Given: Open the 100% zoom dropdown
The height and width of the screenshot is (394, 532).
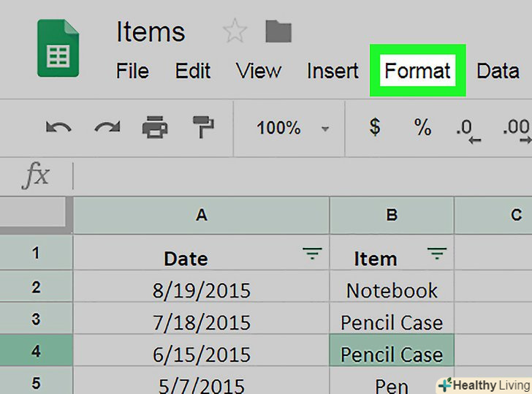Looking at the screenshot, I should tap(292, 128).
